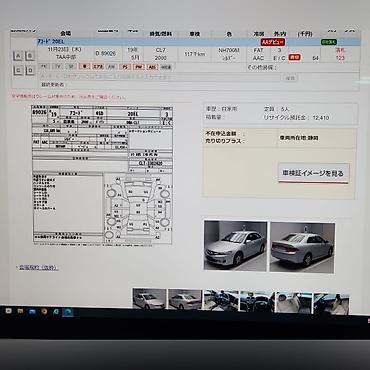The image size is (370, 370).
Task: Click the red price value 123
Action: point(340,58)
